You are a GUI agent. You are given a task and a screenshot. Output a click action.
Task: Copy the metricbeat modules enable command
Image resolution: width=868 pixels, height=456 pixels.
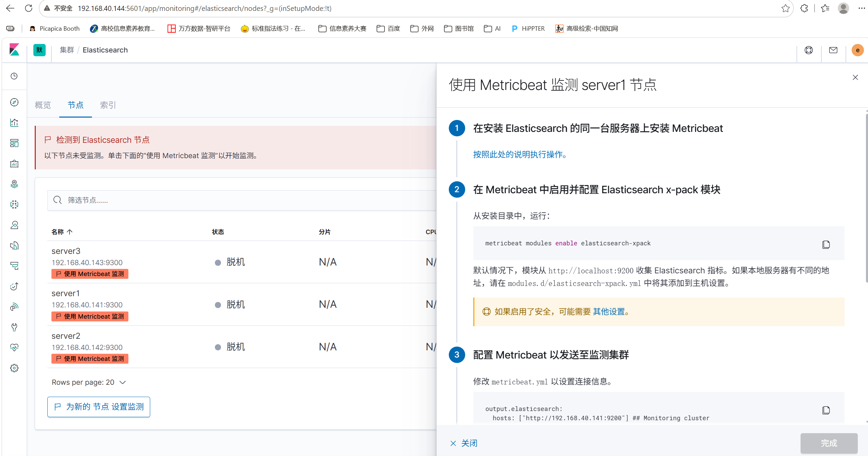(x=826, y=244)
